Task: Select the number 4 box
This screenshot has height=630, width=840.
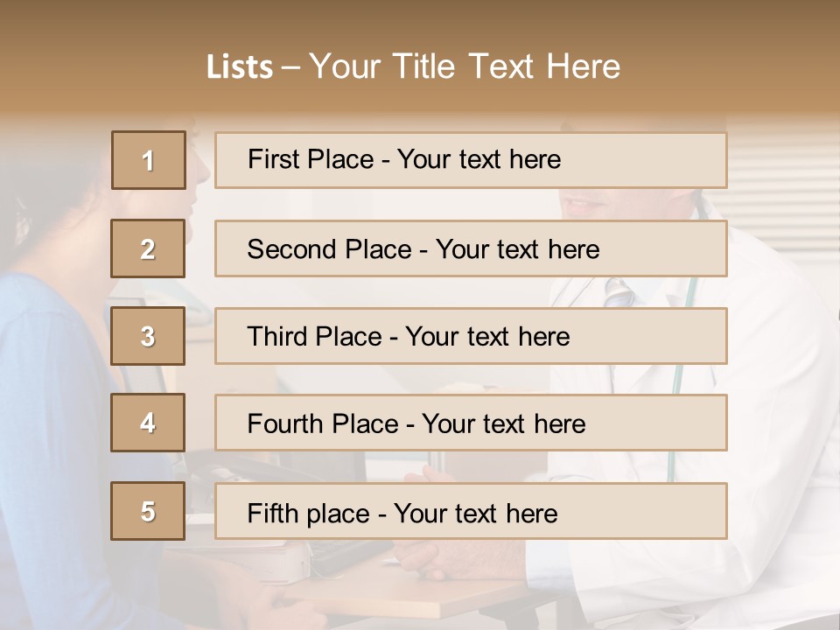Action: [149, 423]
